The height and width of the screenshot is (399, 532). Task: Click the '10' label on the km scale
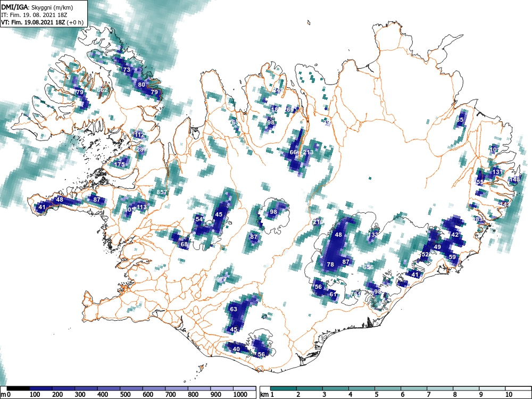pyautogui.click(x=508, y=395)
